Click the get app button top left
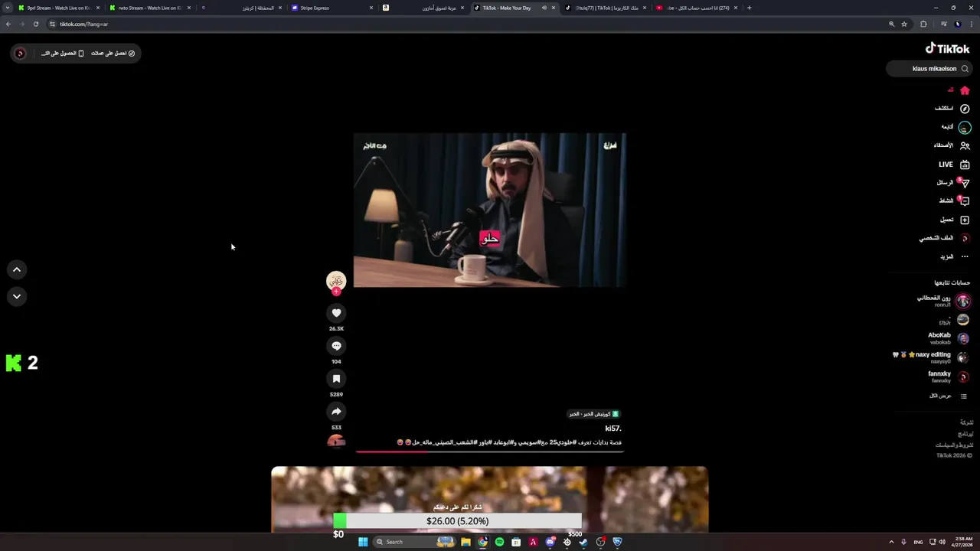980x551 pixels. (63, 54)
